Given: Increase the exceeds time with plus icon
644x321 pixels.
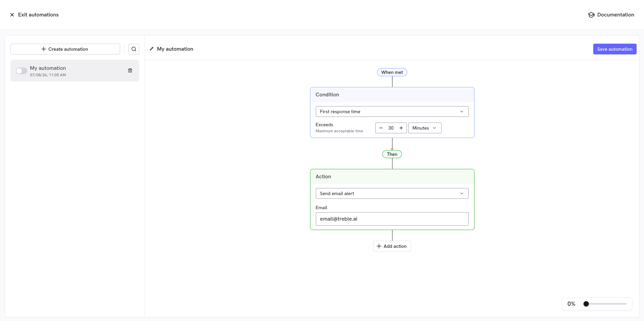Looking at the screenshot, I should tap(401, 128).
